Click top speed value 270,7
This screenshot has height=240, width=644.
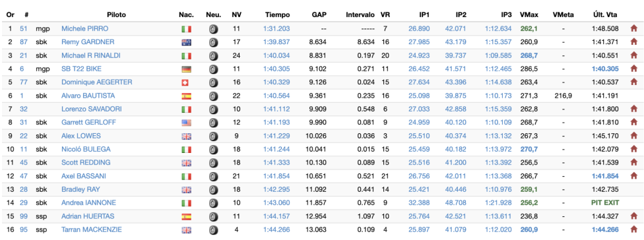pos(529,149)
